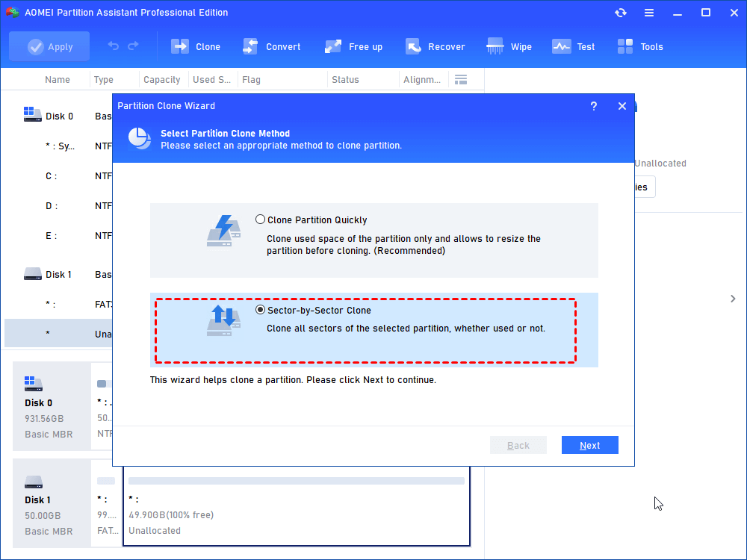Open the Recover toolbar menu
The height and width of the screenshot is (560, 747).
[435, 46]
